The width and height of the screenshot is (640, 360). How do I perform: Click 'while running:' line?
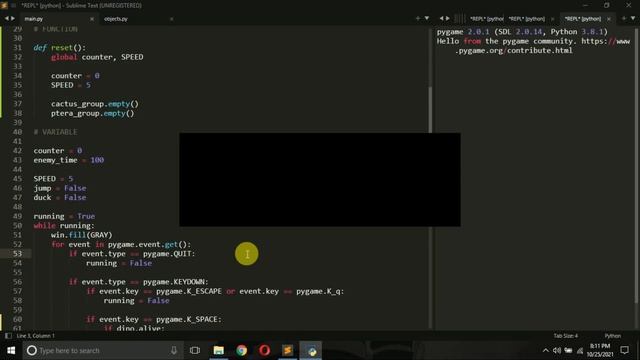(64, 225)
